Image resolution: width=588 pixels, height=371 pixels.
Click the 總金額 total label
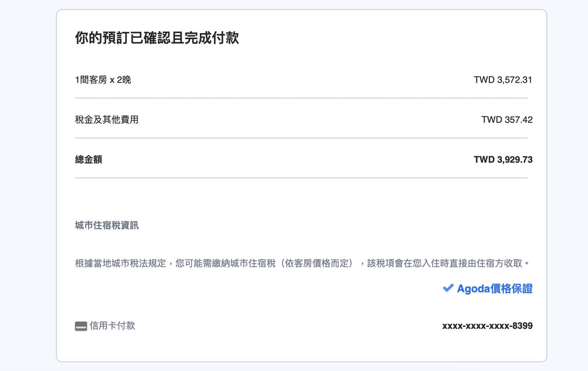tap(89, 160)
